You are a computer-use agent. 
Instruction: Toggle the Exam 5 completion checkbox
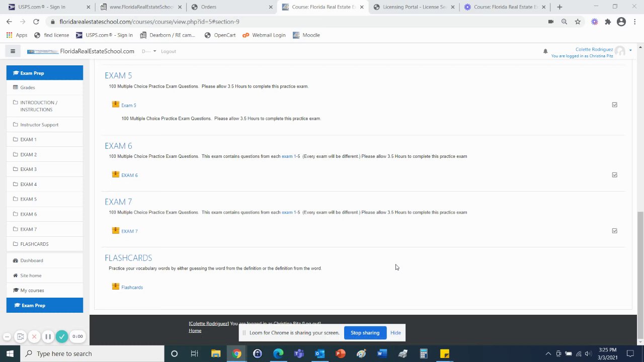[614, 105]
